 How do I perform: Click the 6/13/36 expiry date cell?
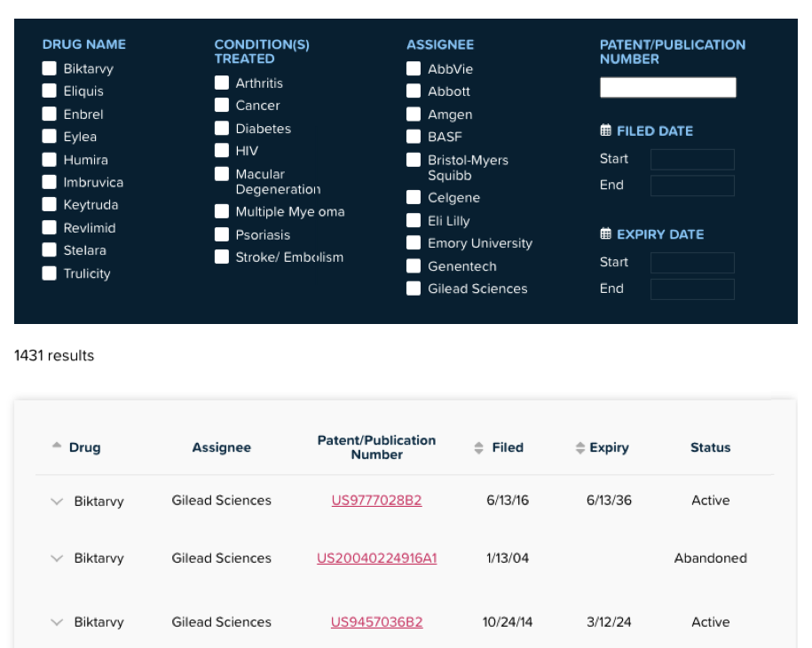click(x=609, y=501)
